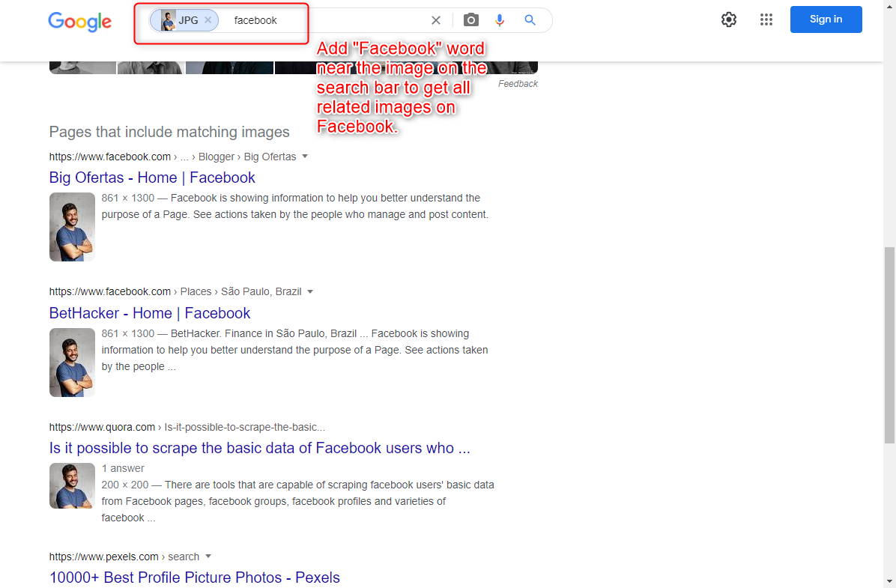The image size is (896, 588).
Task: Expand dropdown arrow next to pexels.com search
Action: click(208, 557)
